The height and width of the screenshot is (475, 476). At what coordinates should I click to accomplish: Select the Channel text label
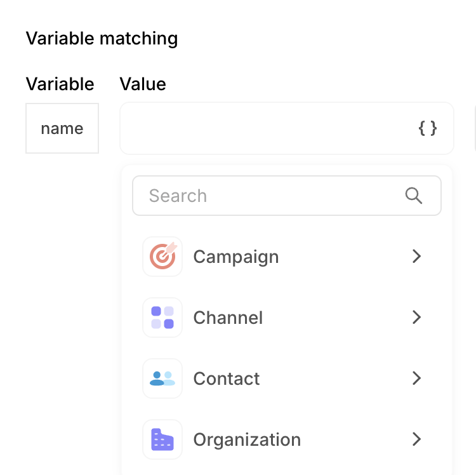point(228,318)
